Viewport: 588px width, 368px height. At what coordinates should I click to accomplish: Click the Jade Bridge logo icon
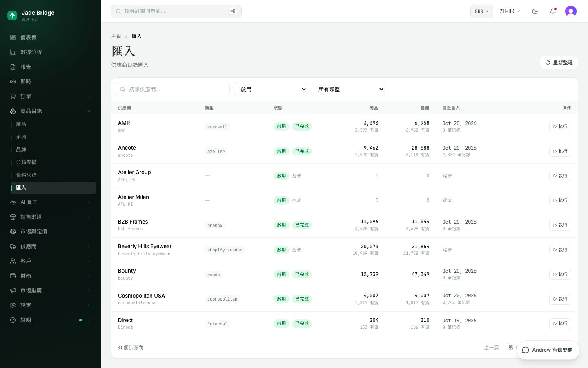12,16
